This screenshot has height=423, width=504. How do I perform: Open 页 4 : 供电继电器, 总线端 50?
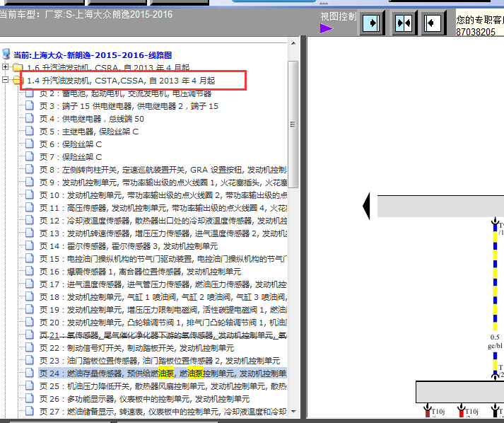pos(92,119)
